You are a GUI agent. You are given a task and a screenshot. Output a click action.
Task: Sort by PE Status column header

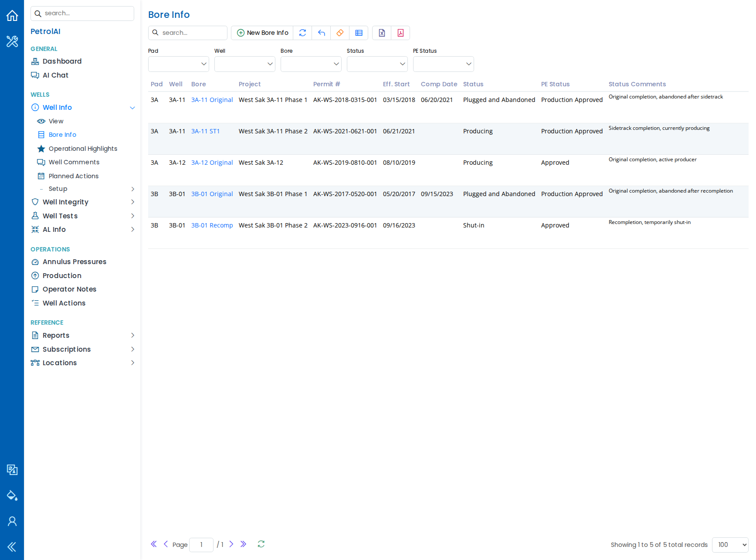(556, 84)
